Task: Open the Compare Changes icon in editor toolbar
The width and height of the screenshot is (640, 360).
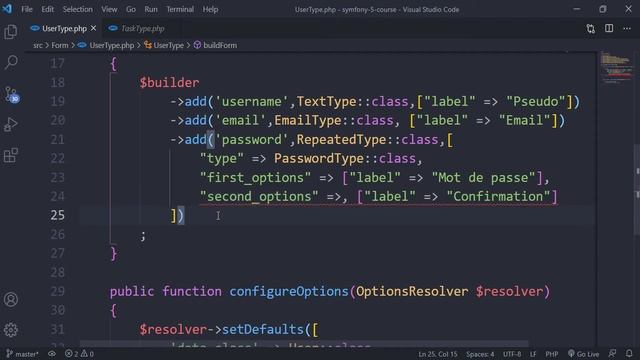Action: (x=591, y=29)
